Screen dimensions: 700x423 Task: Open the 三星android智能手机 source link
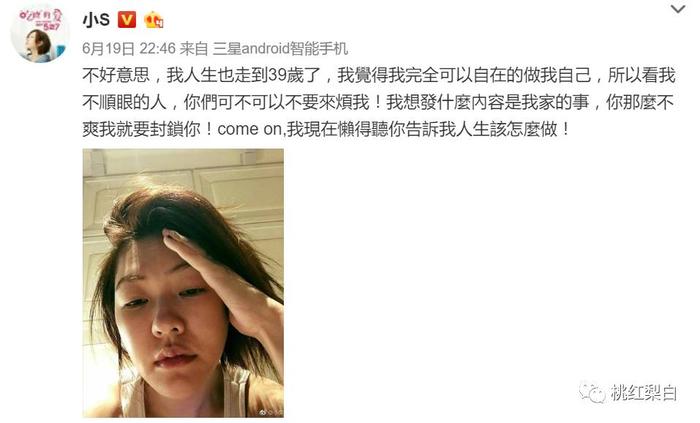tap(280, 48)
